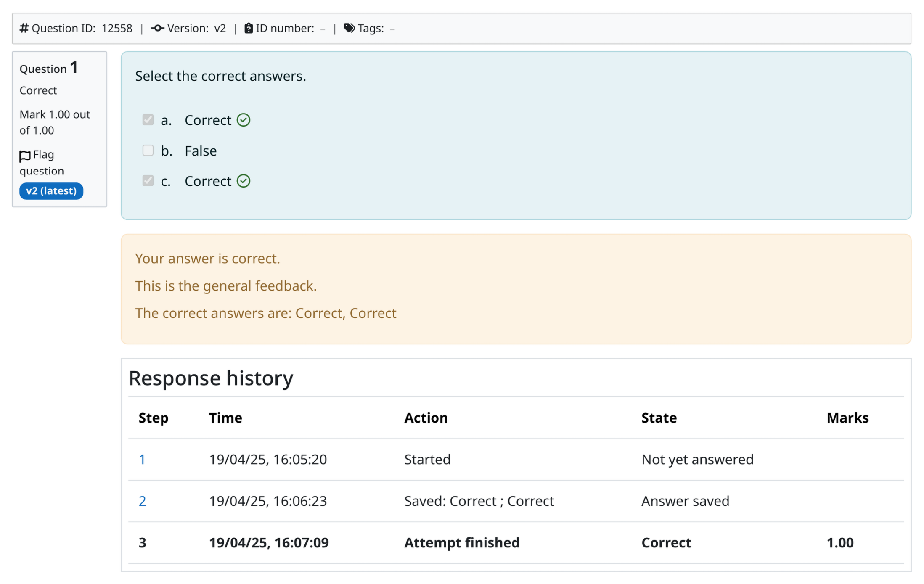Click the 'False' answer label
Image resolution: width=924 pixels, height=584 pixels.
201,151
